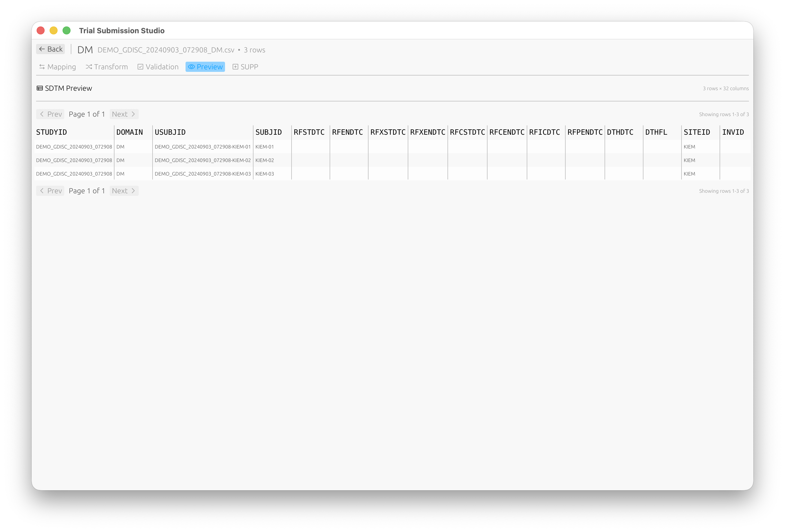Open the Mapping tab
785x532 pixels.
point(58,67)
